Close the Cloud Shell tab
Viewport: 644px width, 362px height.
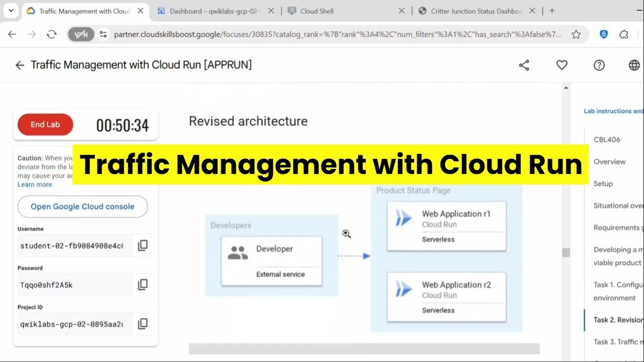pyautogui.click(x=401, y=11)
